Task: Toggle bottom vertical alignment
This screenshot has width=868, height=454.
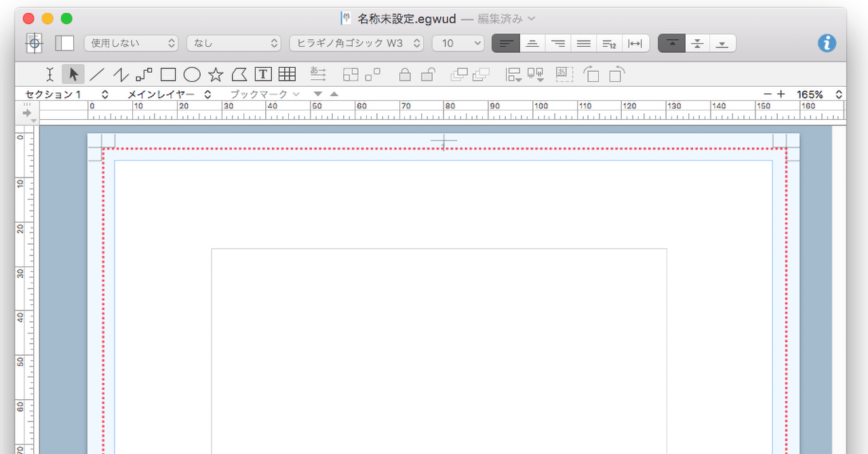Action: tap(723, 43)
